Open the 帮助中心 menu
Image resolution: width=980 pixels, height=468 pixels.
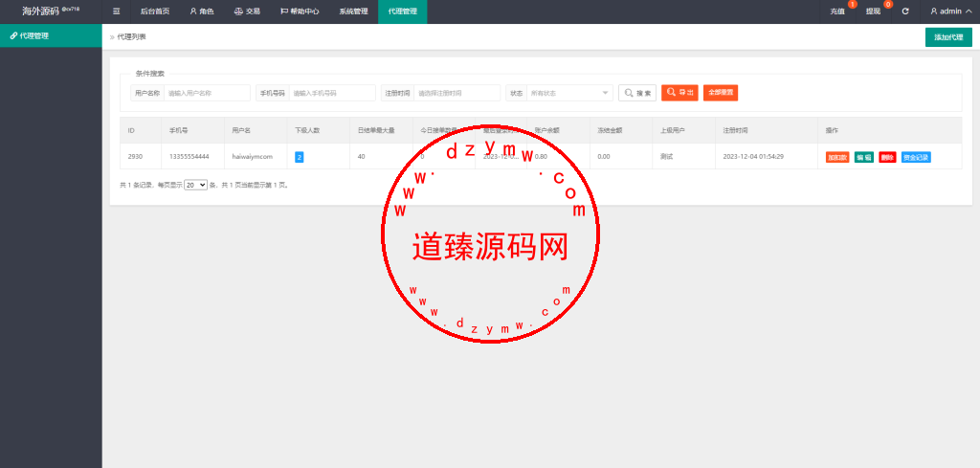pos(300,11)
